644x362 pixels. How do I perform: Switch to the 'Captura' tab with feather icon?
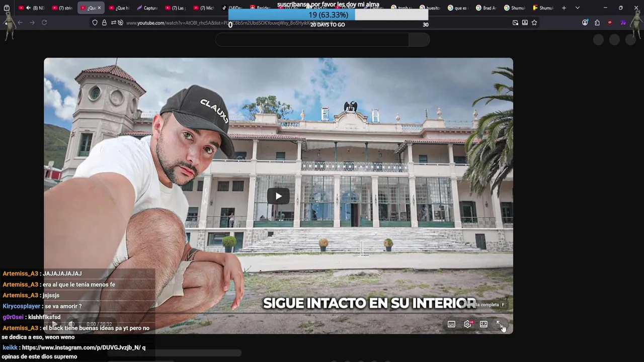[x=147, y=8]
